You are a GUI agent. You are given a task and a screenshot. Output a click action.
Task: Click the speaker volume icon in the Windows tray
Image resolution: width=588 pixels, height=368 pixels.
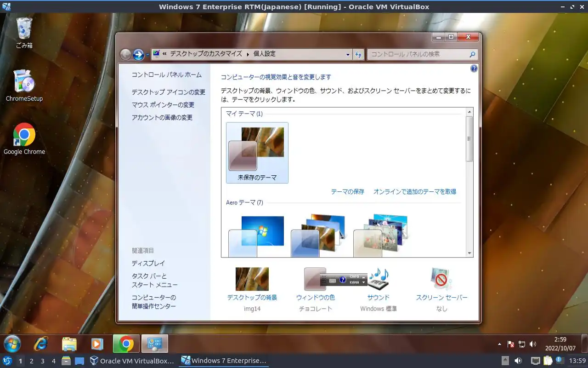pos(533,344)
